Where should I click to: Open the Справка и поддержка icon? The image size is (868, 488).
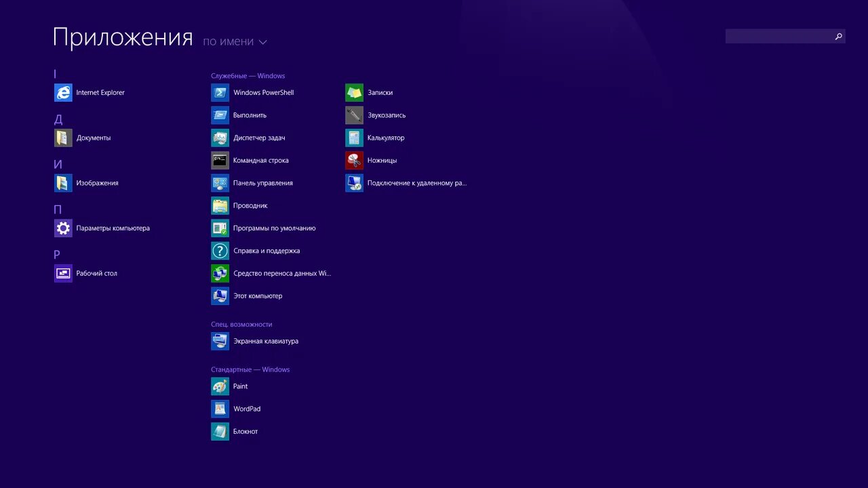click(220, 251)
